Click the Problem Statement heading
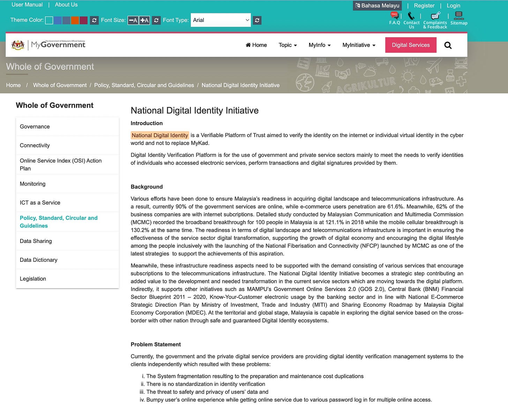This screenshot has height=420, width=508. tap(156, 344)
